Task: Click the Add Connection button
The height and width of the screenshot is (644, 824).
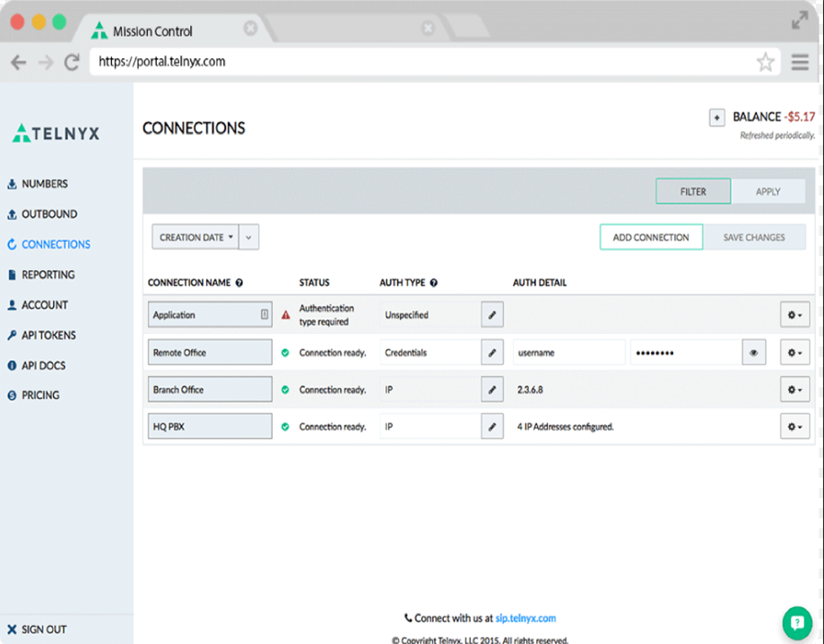Action: (x=650, y=237)
